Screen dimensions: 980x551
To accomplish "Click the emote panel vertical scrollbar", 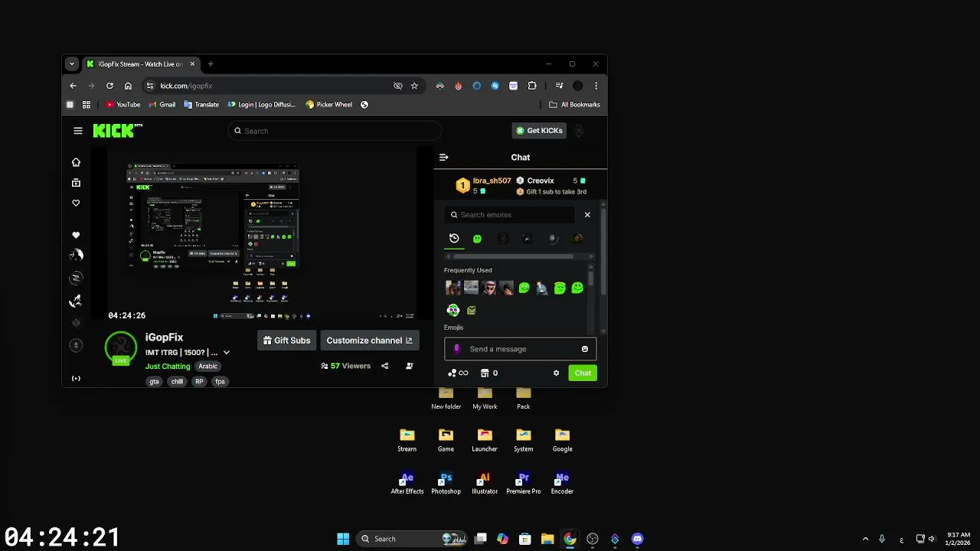I will click(x=590, y=277).
